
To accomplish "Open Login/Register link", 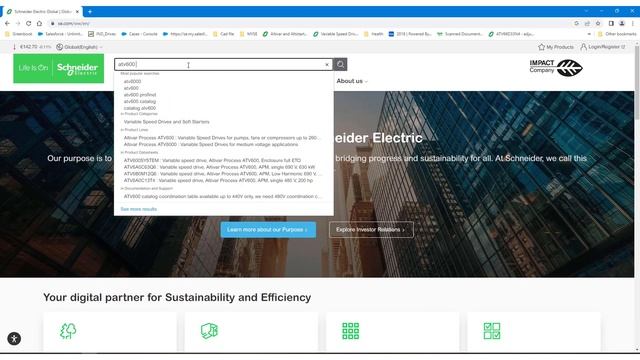I will [603, 47].
